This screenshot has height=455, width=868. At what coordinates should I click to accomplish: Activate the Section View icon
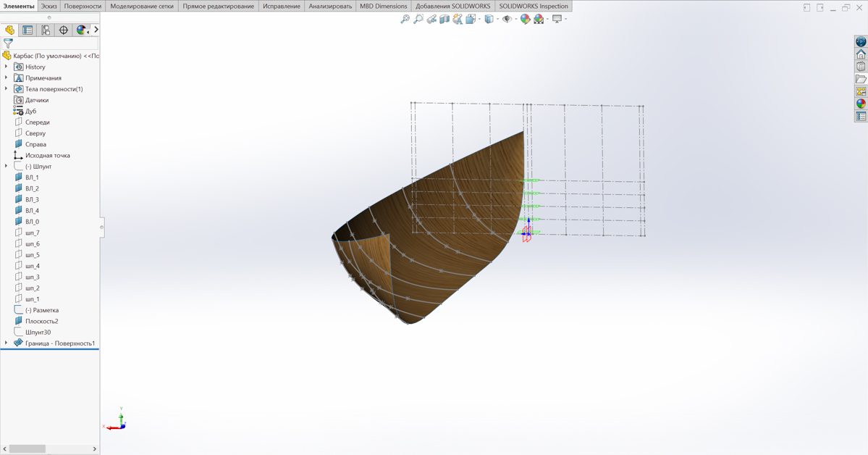(444, 20)
